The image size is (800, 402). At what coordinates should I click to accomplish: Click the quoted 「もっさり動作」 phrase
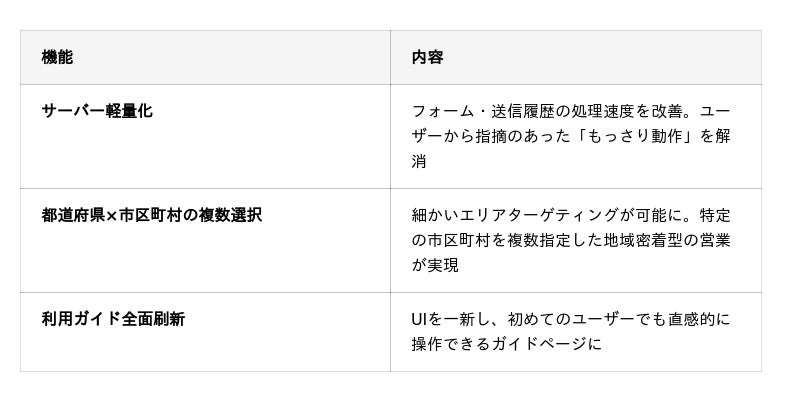pos(634,137)
